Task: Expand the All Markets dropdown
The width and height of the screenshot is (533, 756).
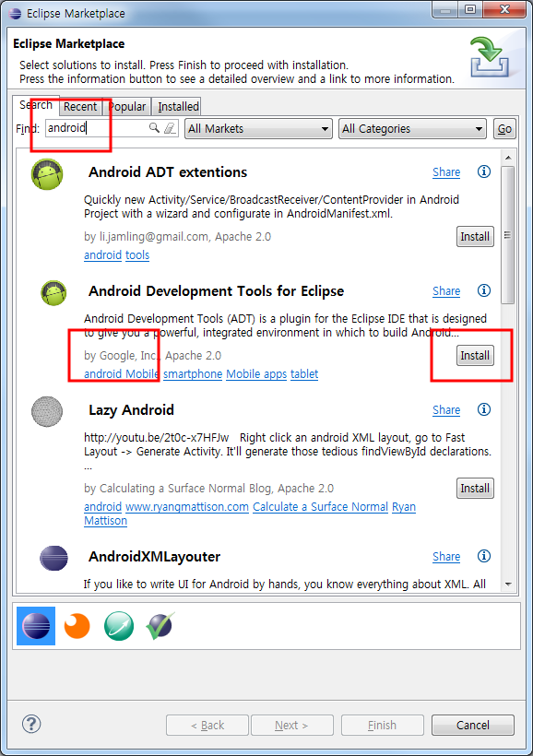Action: pyautogui.click(x=258, y=129)
